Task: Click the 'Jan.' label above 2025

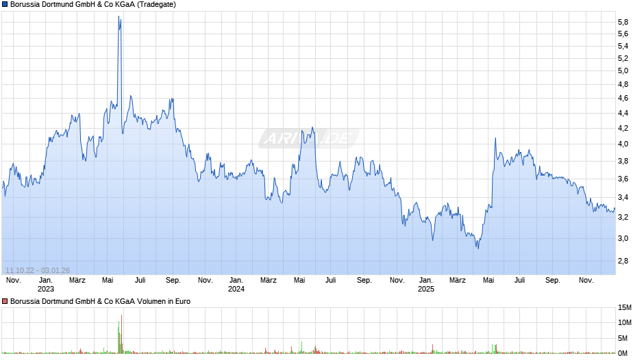Action: [x=426, y=281]
